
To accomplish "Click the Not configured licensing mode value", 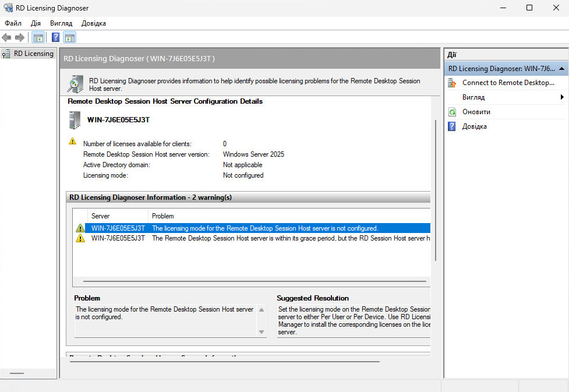I will click(243, 175).
